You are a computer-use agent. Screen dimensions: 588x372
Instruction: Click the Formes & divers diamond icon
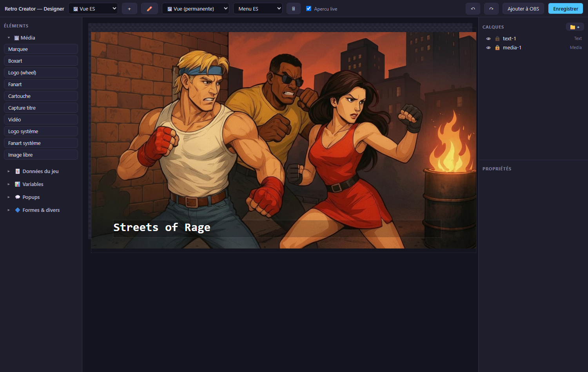(18, 210)
